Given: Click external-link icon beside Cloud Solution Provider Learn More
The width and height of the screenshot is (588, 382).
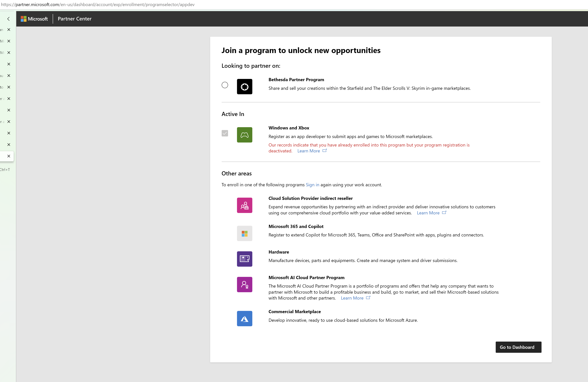Looking at the screenshot, I should (444, 212).
